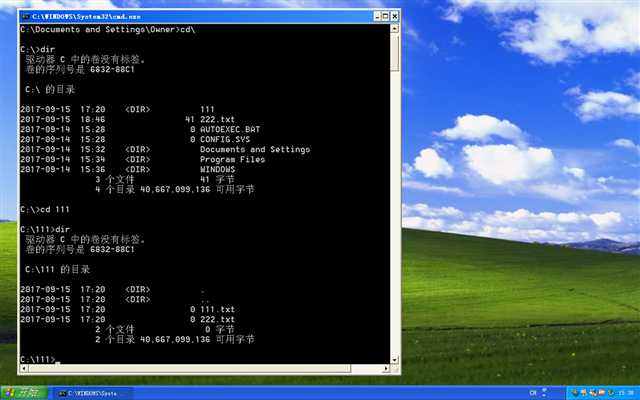This screenshot has height=400, width=640.
Task: Click the system tray clock
Action: click(627, 393)
